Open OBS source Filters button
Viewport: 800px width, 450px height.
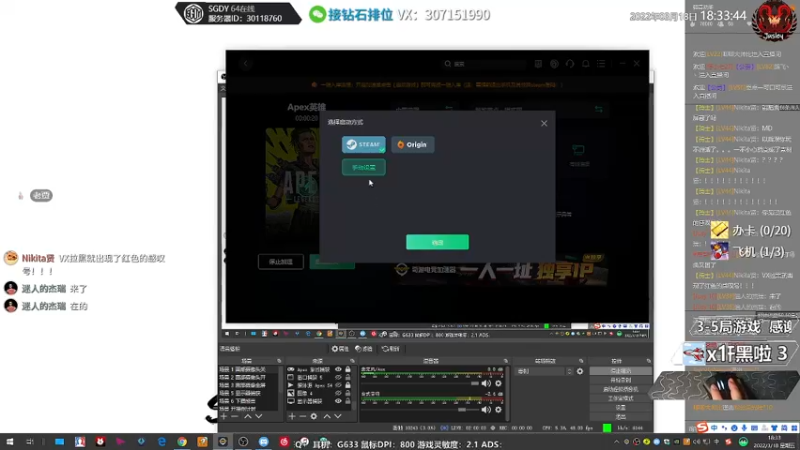coord(364,349)
